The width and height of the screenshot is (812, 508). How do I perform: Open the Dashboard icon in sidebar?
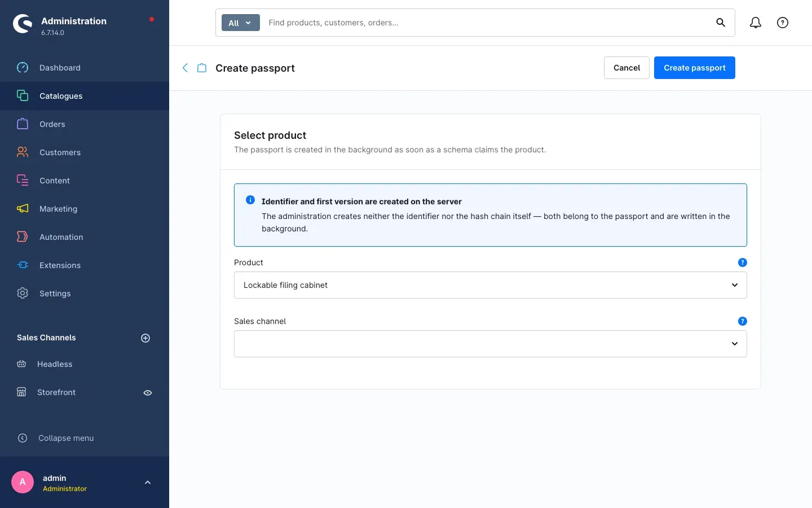(23, 68)
